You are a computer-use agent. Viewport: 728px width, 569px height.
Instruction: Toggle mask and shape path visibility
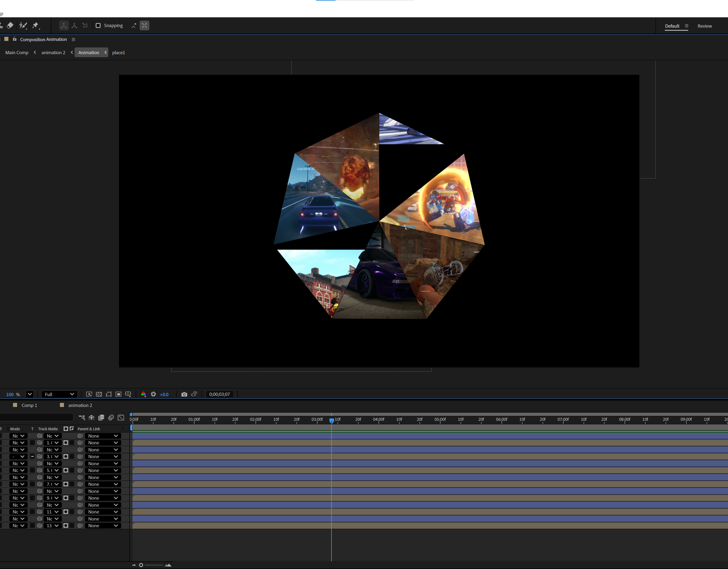coord(109,394)
